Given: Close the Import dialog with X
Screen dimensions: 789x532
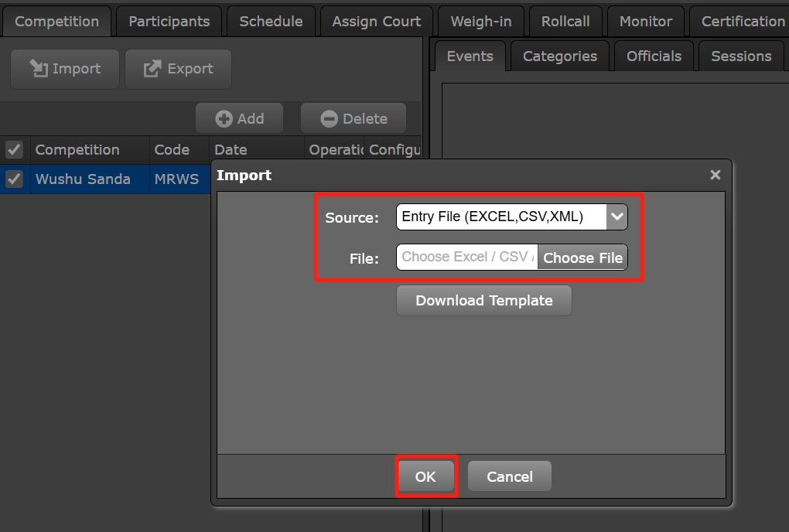Looking at the screenshot, I should click(715, 176).
